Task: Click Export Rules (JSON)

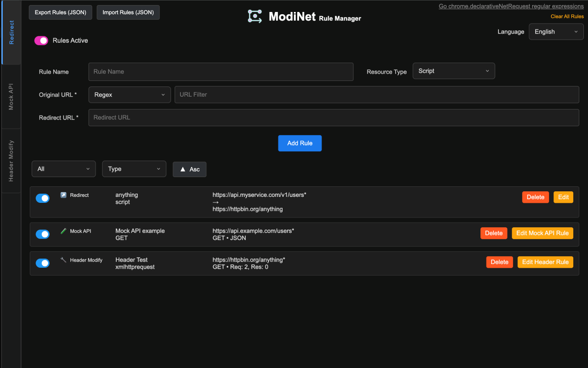Action: pyautogui.click(x=60, y=12)
